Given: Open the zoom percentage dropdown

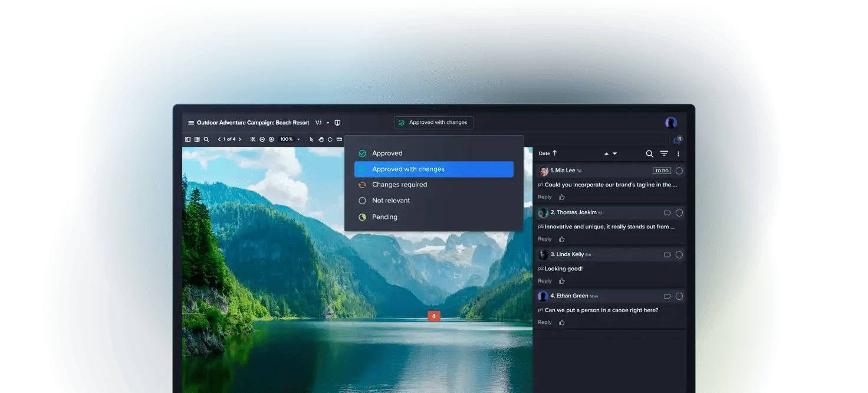Looking at the screenshot, I should [x=288, y=139].
